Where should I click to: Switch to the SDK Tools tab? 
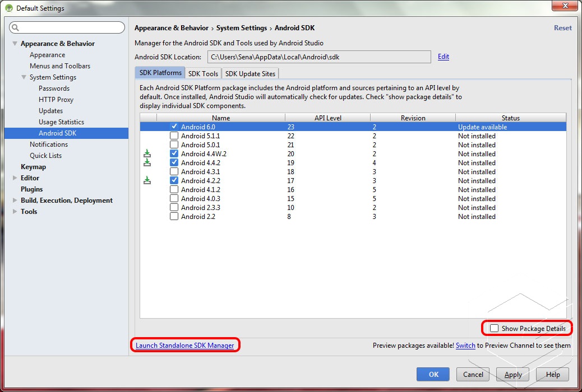[203, 73]
